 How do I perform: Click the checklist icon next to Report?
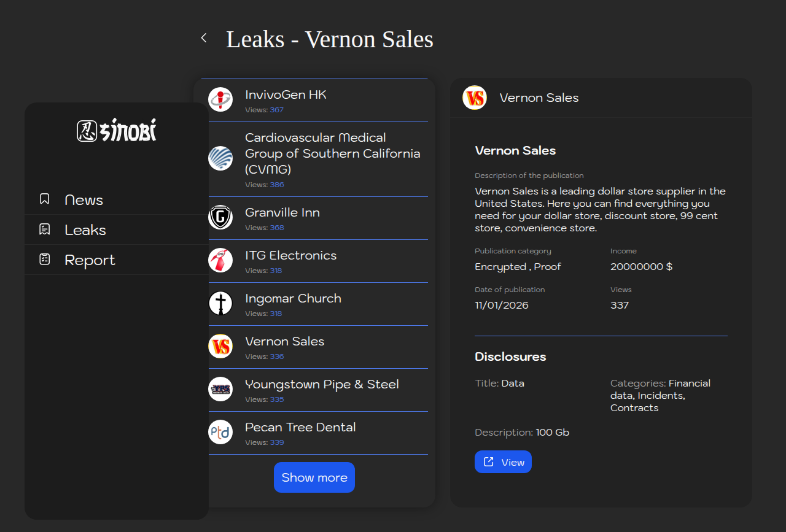(x=44, y=260)
